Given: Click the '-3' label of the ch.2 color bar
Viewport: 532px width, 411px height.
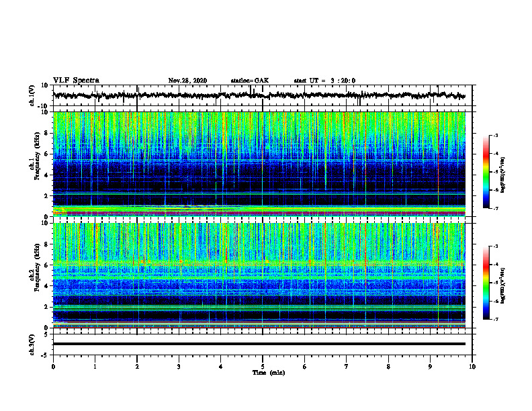Looking at the screenshot, I should coord(495,246).
